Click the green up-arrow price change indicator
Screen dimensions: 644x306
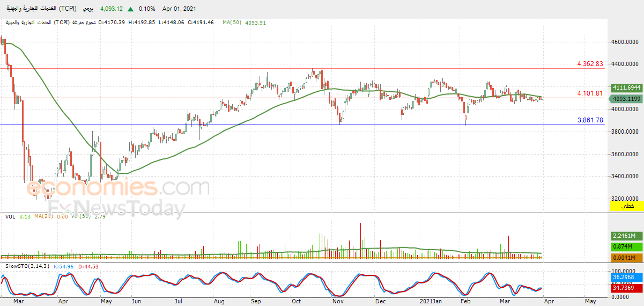click(x=131, y=9)
